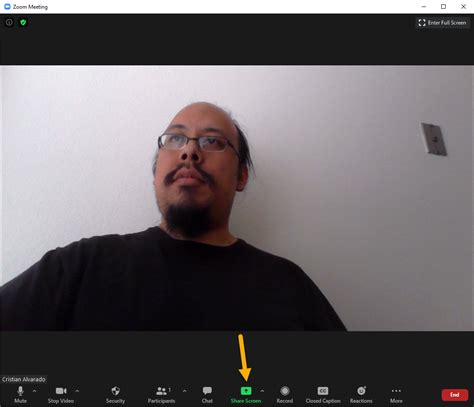Expand the Participants options caret
The image size is (474, 407).
pos(185,391)
